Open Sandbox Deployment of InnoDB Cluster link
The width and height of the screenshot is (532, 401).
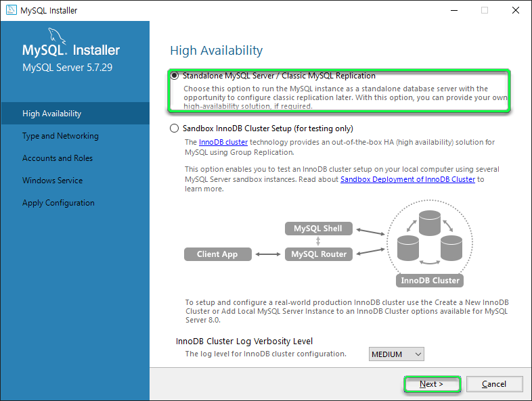(407, 179)
